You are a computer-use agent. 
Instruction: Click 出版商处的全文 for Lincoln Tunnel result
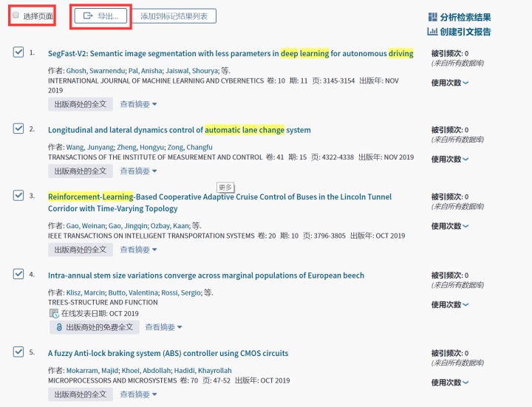tap(81, 250)
